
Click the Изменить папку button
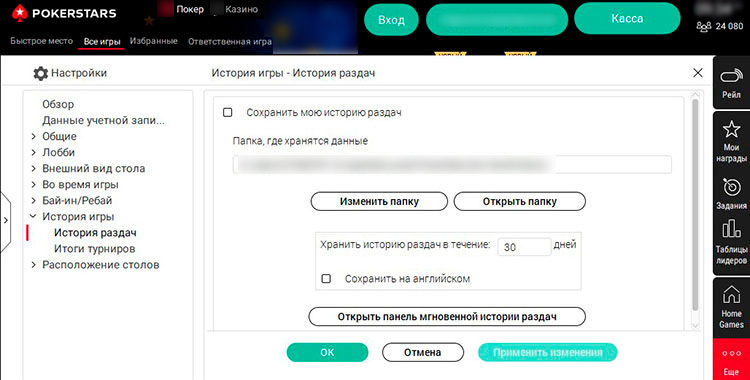(379, 201)
